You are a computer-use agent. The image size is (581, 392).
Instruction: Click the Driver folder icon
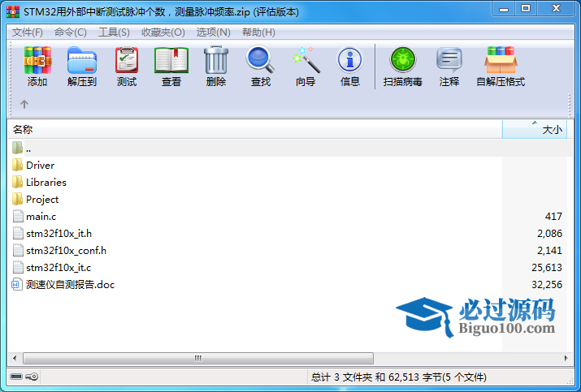pos(17,165)
